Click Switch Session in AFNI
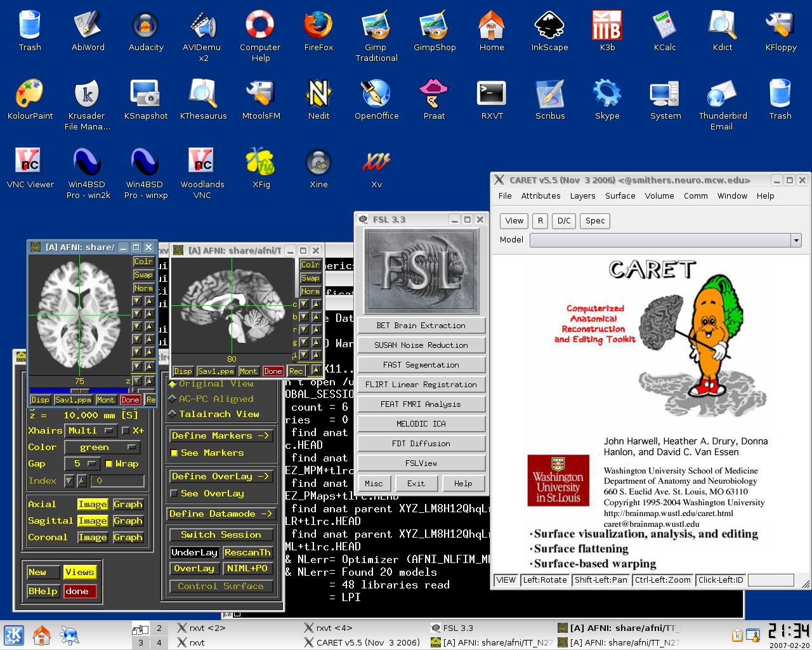This screenshot has width=812, height=650. [221, 534]
